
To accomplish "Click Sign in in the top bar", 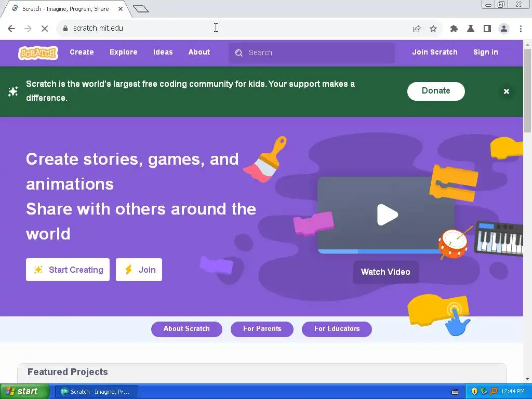I will [486, 52].
